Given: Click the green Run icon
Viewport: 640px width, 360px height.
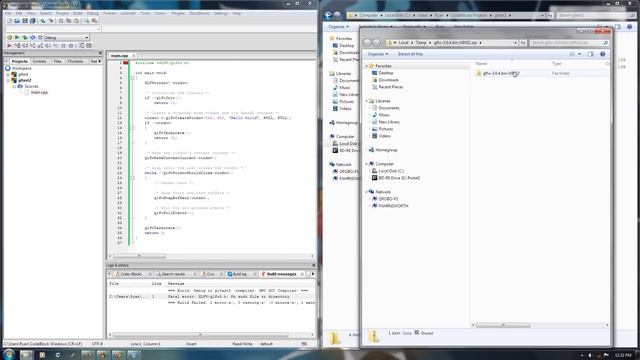Looking at the screenshot, I should (17, 38).
